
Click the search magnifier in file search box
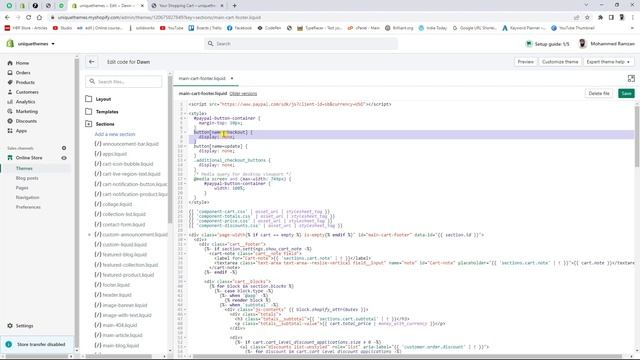[x=92, y=82]
